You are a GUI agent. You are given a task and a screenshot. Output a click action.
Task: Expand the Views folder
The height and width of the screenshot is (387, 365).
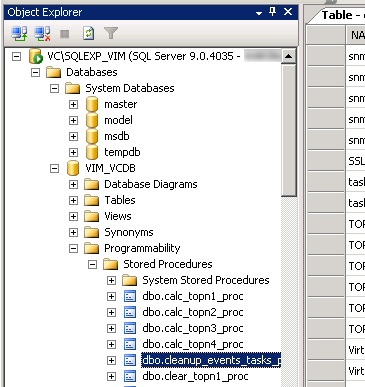click(73, 216)
